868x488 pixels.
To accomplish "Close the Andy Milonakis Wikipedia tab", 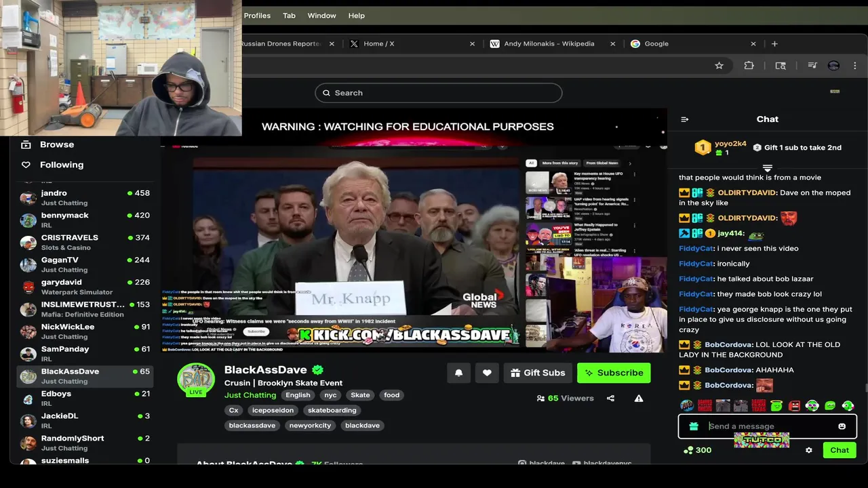I will (612, 43).
